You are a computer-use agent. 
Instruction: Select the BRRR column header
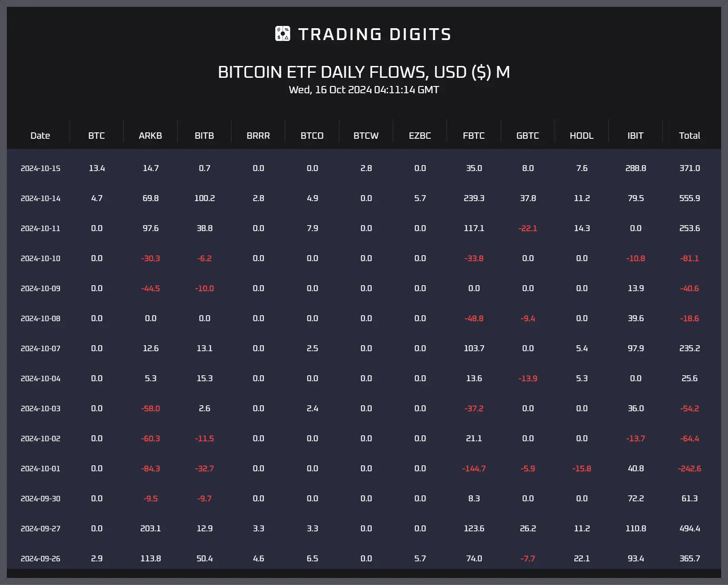pos(258,136)
